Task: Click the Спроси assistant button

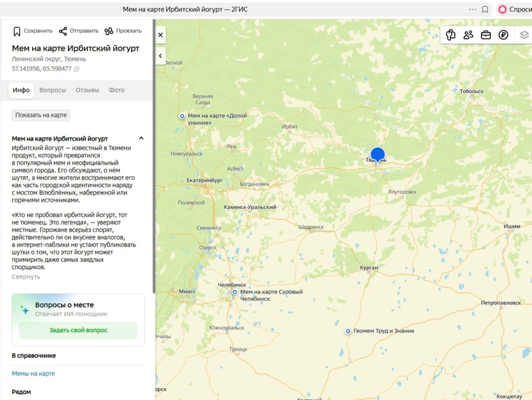Action: click(515, 9)
